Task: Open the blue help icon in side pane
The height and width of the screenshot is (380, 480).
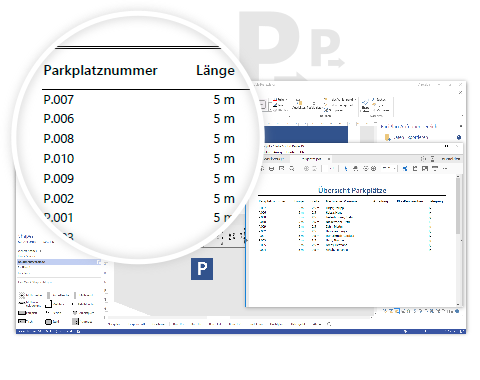Action: (459, 137)
